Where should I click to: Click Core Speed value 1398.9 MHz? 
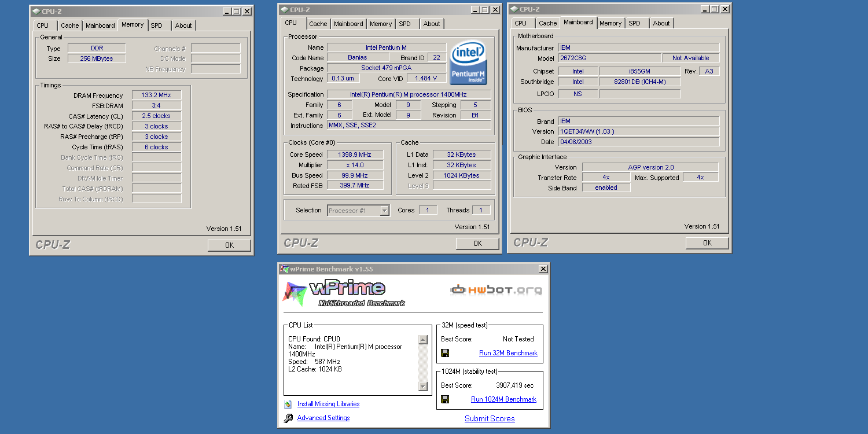coord(356,155)
